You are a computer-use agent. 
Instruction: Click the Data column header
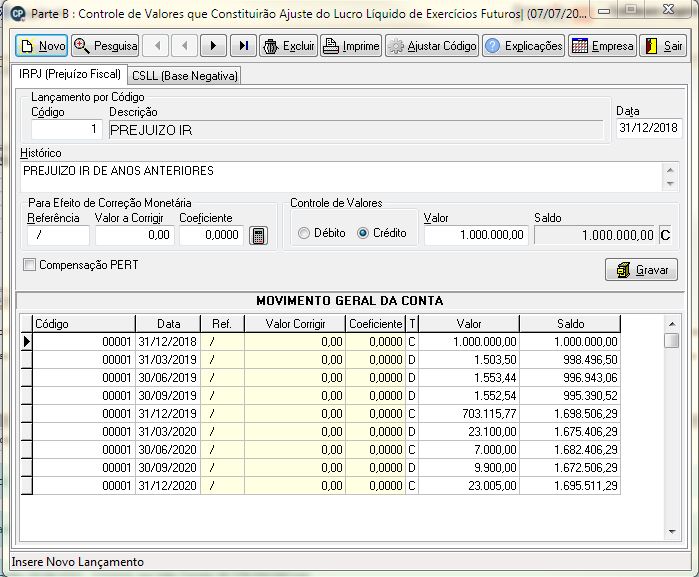click(168, 324)
